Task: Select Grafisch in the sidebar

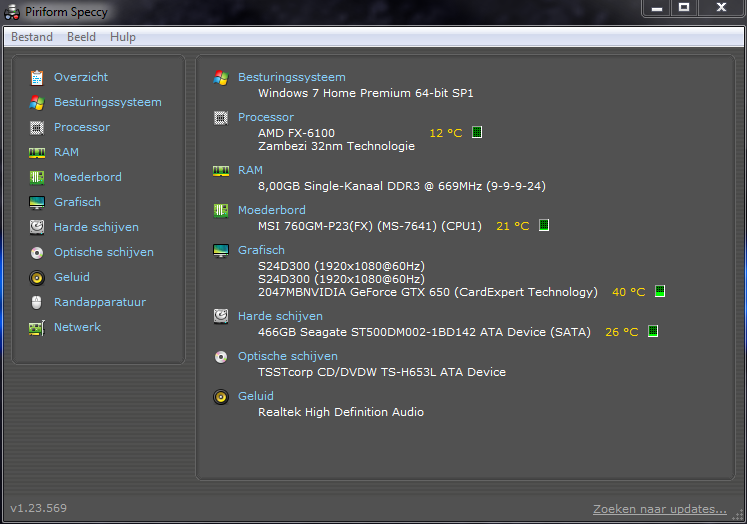Action: coord(77,202)
